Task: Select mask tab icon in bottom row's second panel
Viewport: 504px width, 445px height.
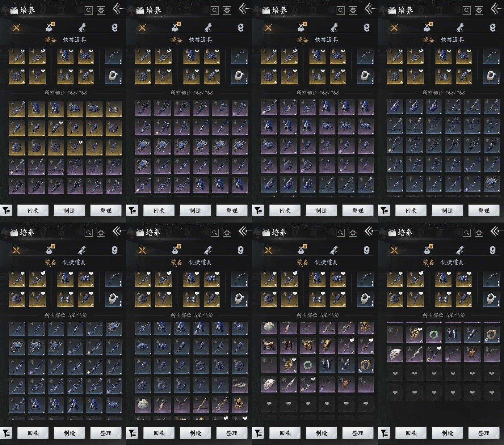Action: 241,250
